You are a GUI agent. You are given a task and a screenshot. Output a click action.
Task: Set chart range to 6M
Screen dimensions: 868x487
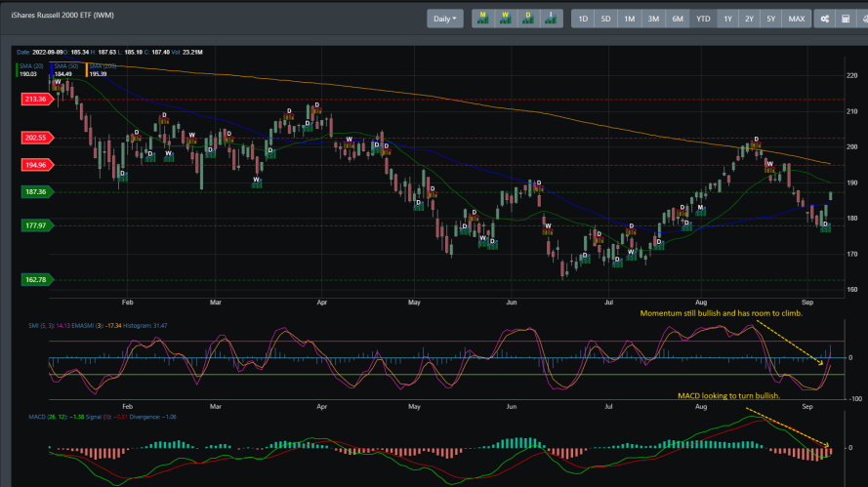pyautogui.click(x=678, y=19)
